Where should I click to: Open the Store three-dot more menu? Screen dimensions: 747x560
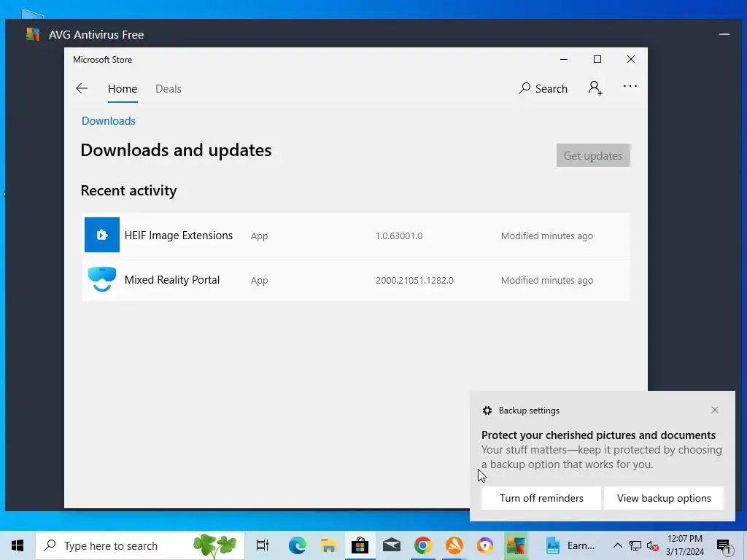tap(630, 86)
